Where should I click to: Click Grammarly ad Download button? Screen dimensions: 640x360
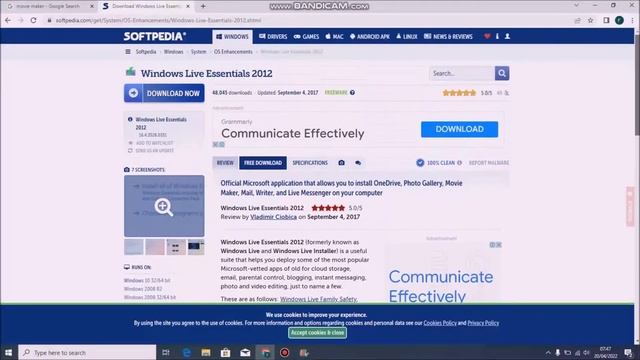[x=460, y=129]
